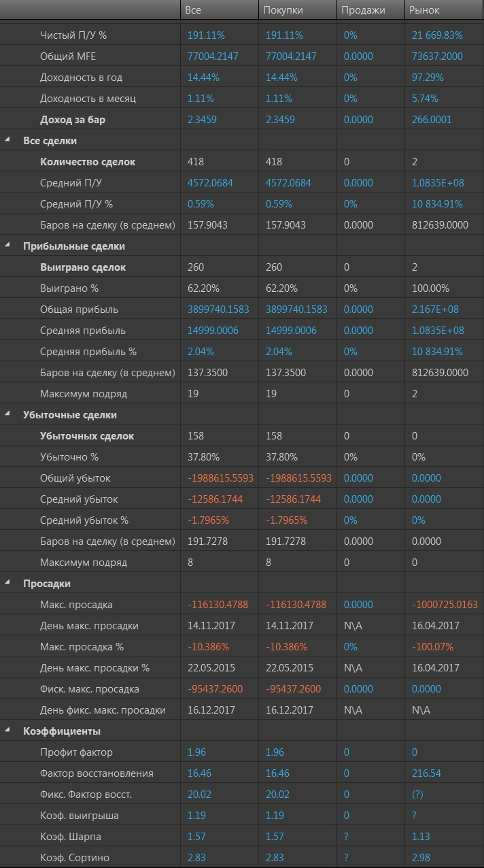Collapse the "Убыточные сделки" section
Screen dimensions: 484x868
7,414
